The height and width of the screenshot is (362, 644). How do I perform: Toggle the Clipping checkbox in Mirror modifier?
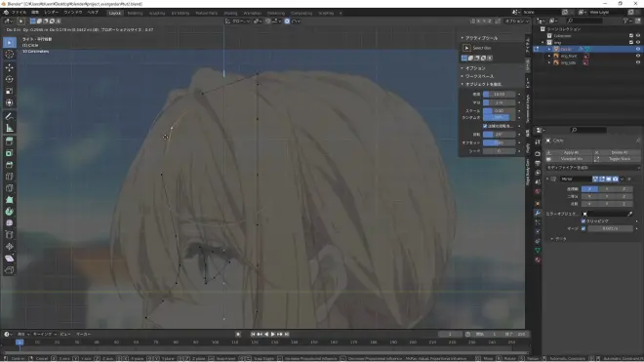click(x=584, y=221)
